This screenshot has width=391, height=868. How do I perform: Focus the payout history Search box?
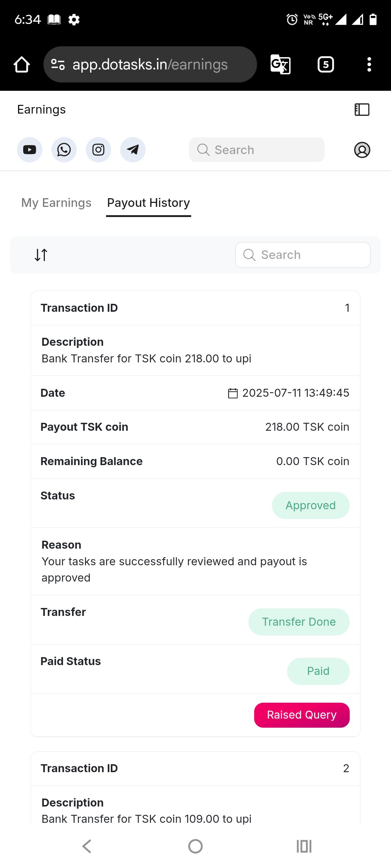pyautogui.click(x=303, y=255)
